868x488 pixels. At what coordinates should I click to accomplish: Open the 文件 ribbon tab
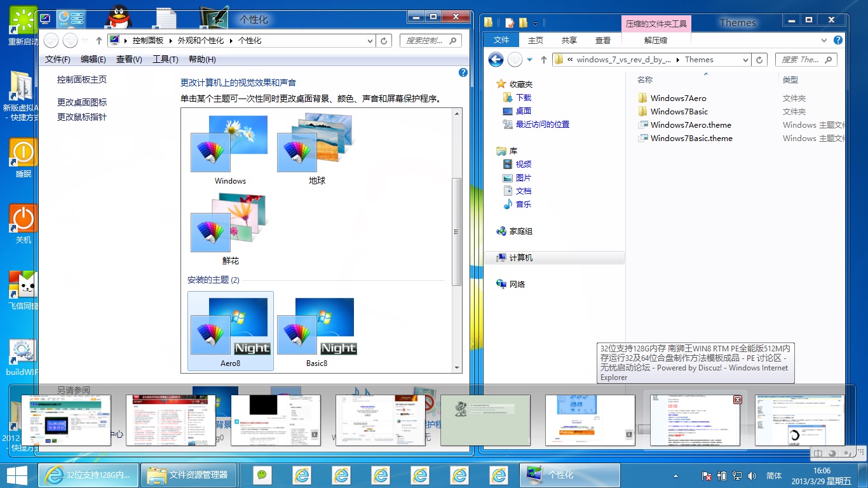[501, 40]
